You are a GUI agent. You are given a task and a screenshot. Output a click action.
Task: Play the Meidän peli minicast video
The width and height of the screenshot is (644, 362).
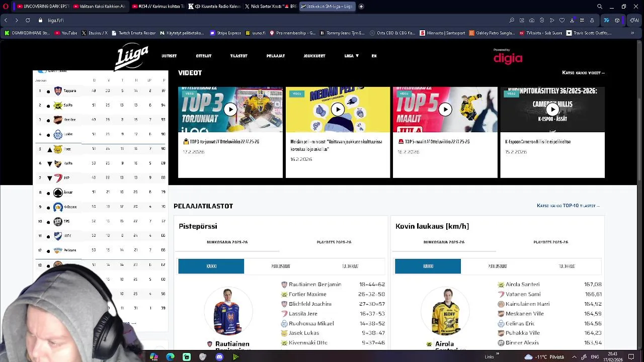point(338,110)
